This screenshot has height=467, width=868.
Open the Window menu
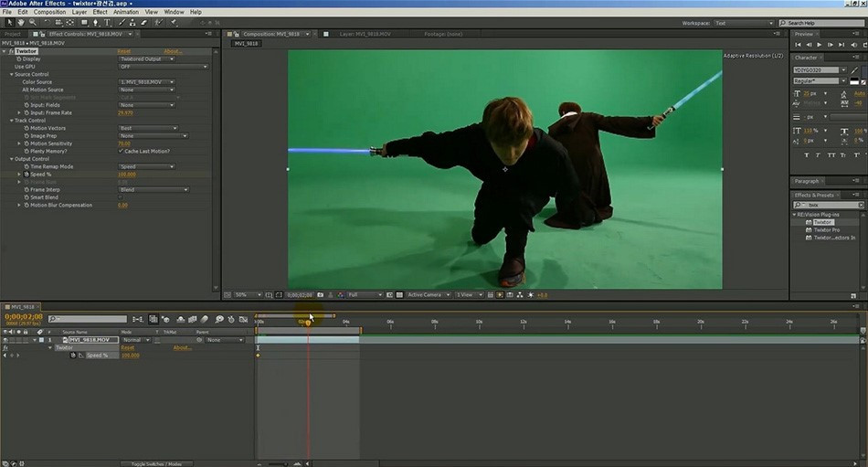pyautogui.click(x=174, y=12)
